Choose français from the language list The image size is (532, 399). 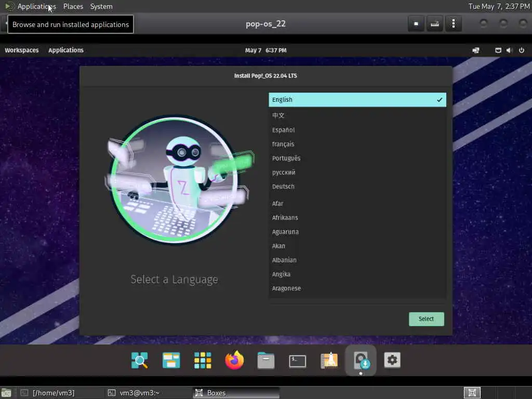357,144
